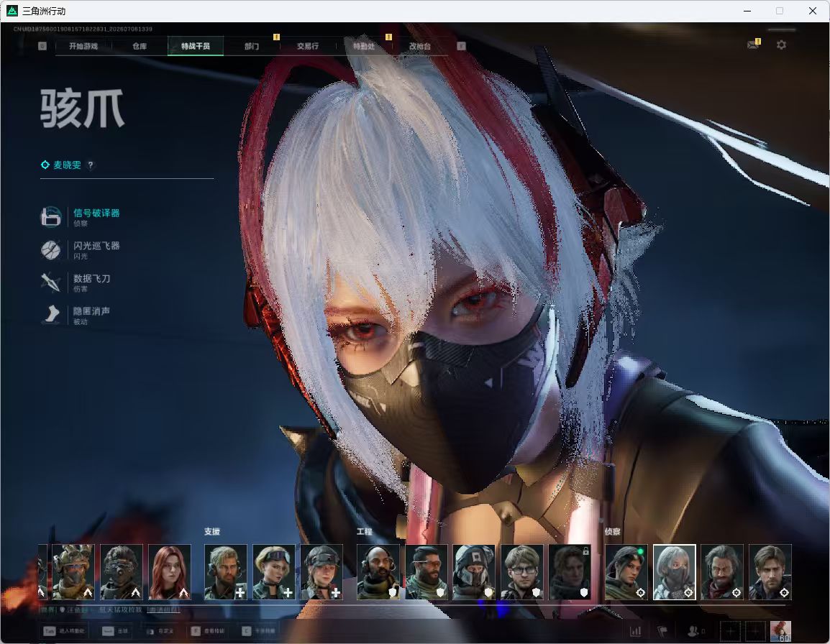Click the 麦晓雯 operator name
Screen dimensions: 830x644
click(x=67, y=165)
